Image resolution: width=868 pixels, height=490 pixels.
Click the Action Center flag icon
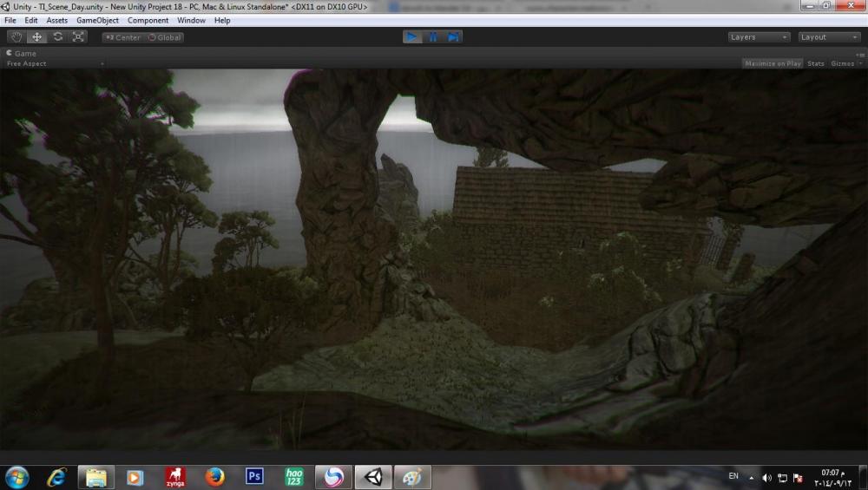coord(798,478)
